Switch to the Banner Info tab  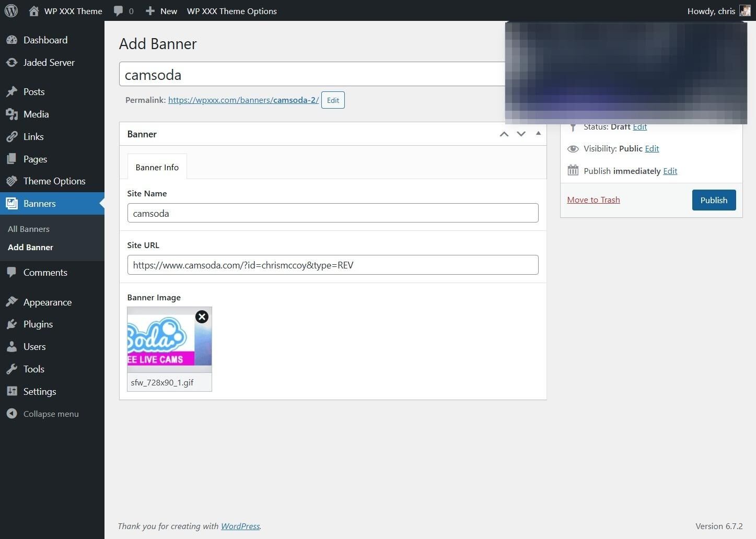(157, 167)
